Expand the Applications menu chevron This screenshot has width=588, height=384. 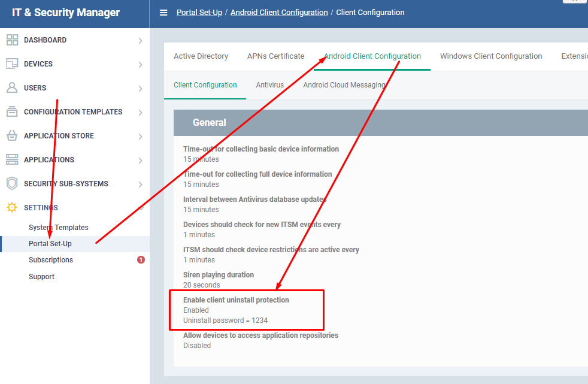click(140, 161)
